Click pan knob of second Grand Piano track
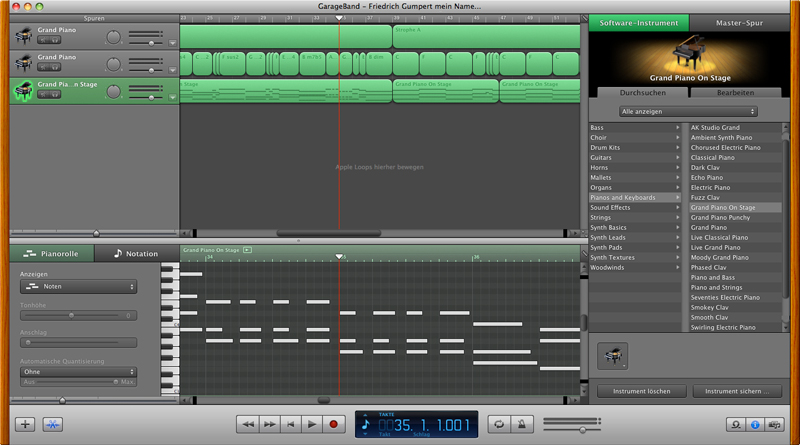This screenshot has width=800, height=445. coord(113,64)
